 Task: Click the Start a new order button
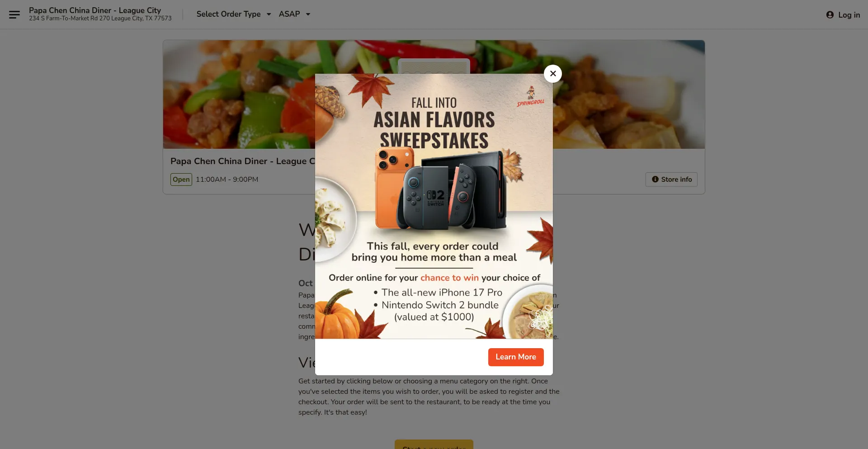click(x=434, y=444)
